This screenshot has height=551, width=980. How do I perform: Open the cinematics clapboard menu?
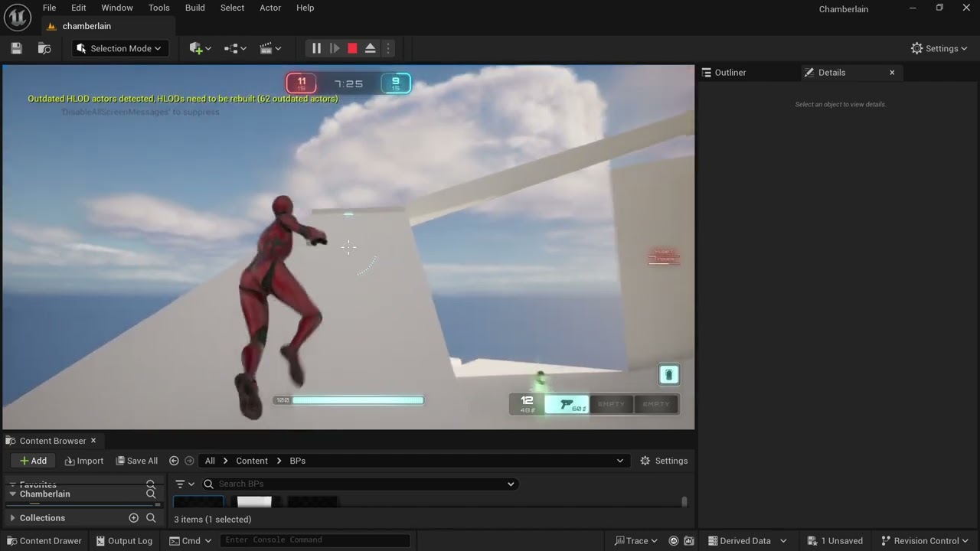[270, 48]
